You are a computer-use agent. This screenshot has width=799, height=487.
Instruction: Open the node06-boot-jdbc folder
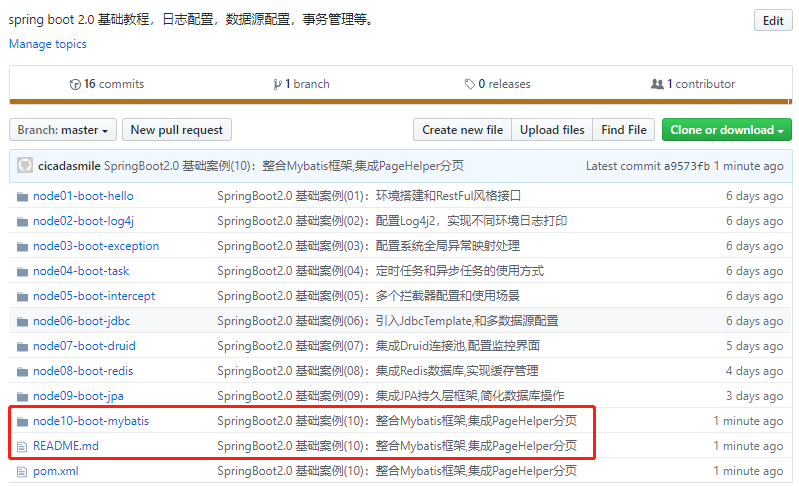pyautogui.click(x=82, y=321)
